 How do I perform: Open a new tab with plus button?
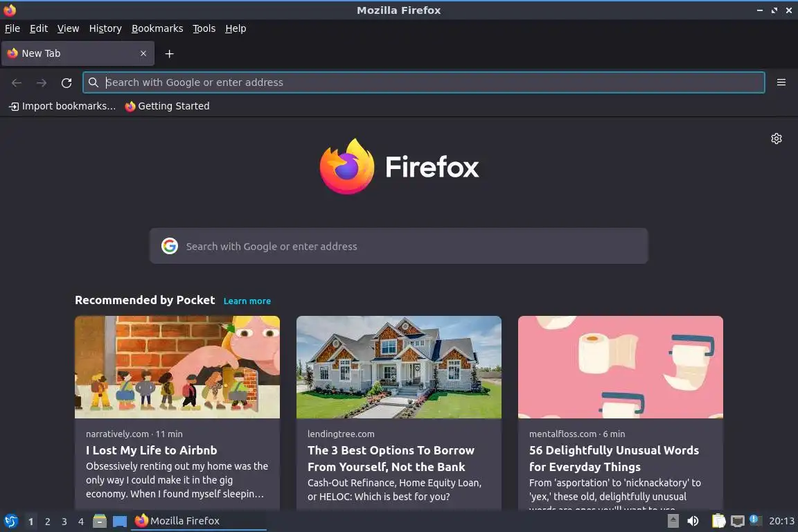point(170,53)
